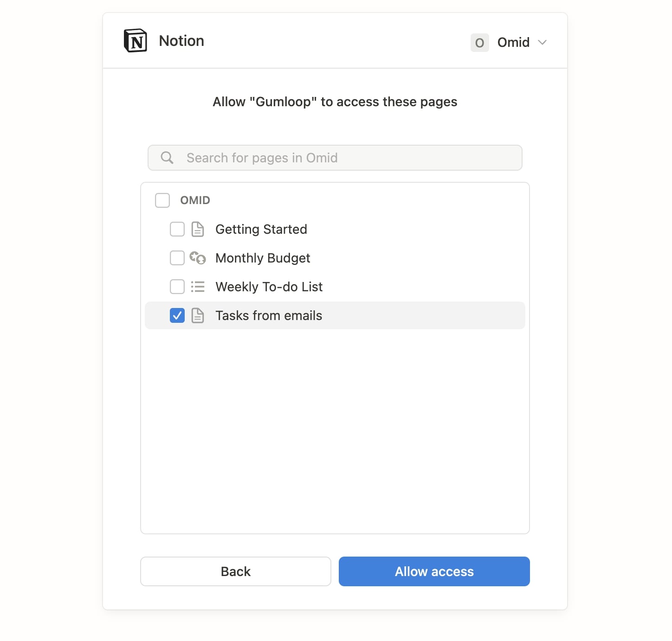Screen dimensions: 672x641
Task: Click the Weekly To-do List bullet icon
Action: click(198, 287)
